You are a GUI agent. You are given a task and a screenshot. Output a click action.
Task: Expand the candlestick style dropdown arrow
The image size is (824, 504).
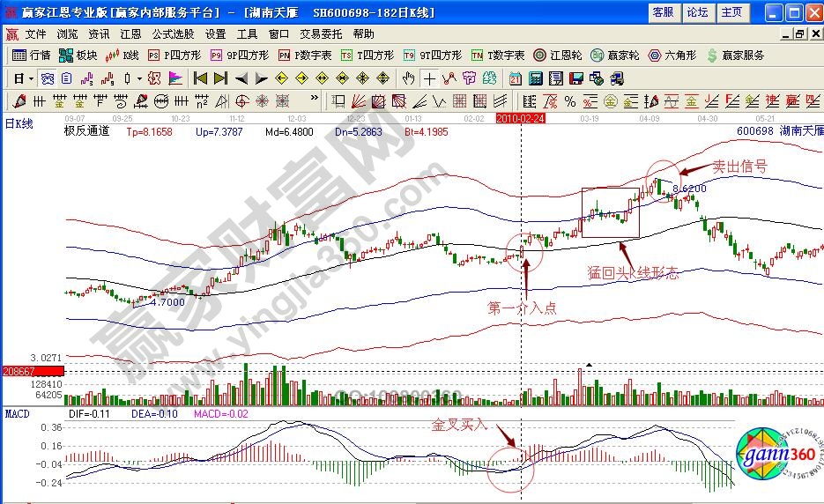point(139,78)
